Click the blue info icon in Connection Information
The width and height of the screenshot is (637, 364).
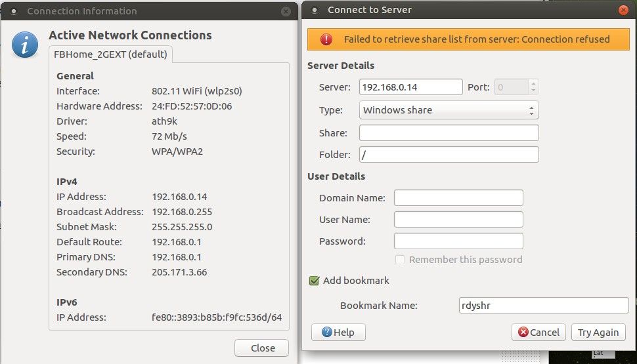25,45
